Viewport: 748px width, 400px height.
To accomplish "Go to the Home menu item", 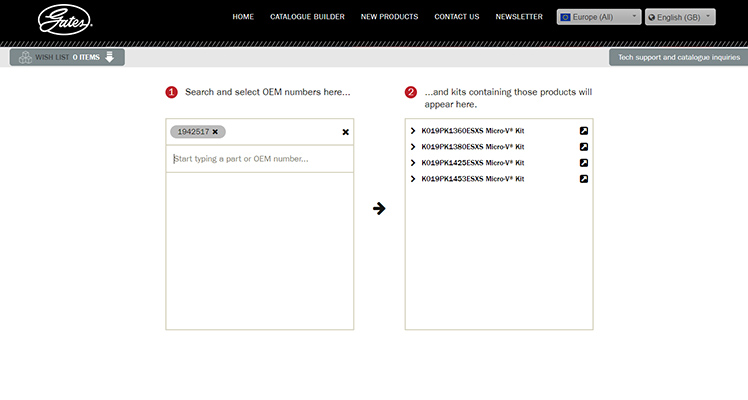I will pos(243,17).
